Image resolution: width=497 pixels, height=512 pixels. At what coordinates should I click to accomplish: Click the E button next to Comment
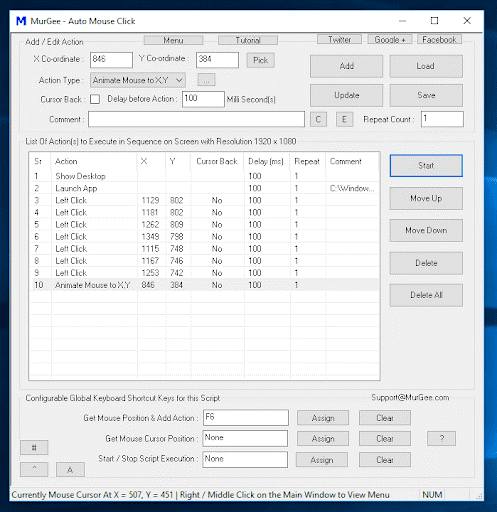344,119
